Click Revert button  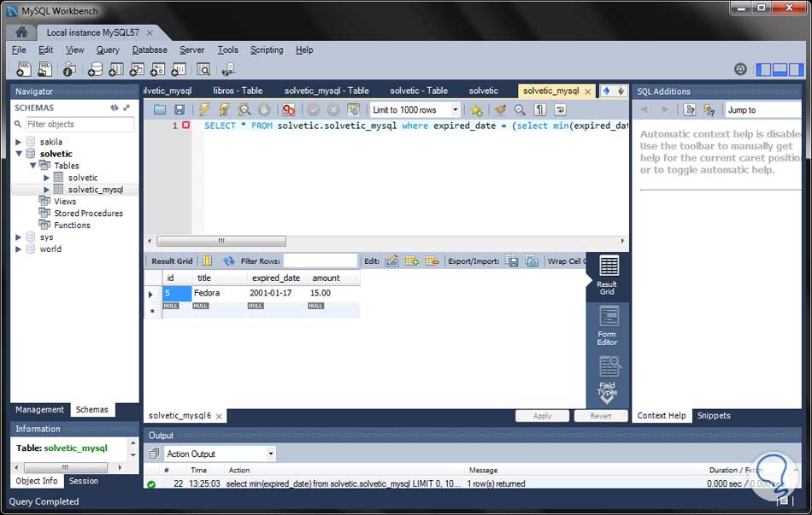[x=601, y=416]
